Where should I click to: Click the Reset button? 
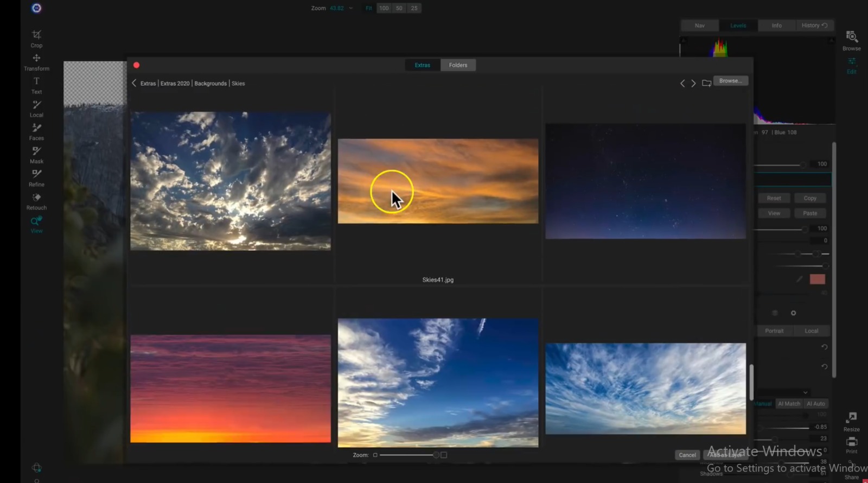(774, 198)
